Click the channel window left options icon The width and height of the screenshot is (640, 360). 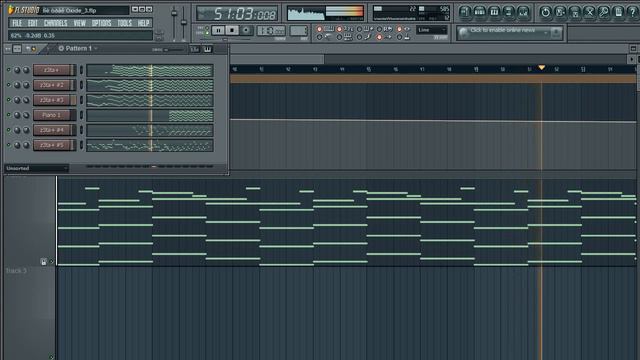pyautogui.click(x=8, y=49)
